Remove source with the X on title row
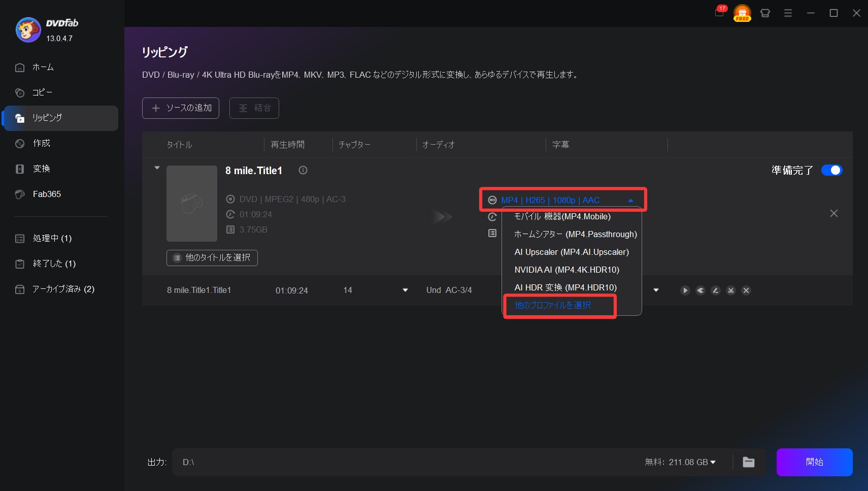868x491 pixels. 834,213
